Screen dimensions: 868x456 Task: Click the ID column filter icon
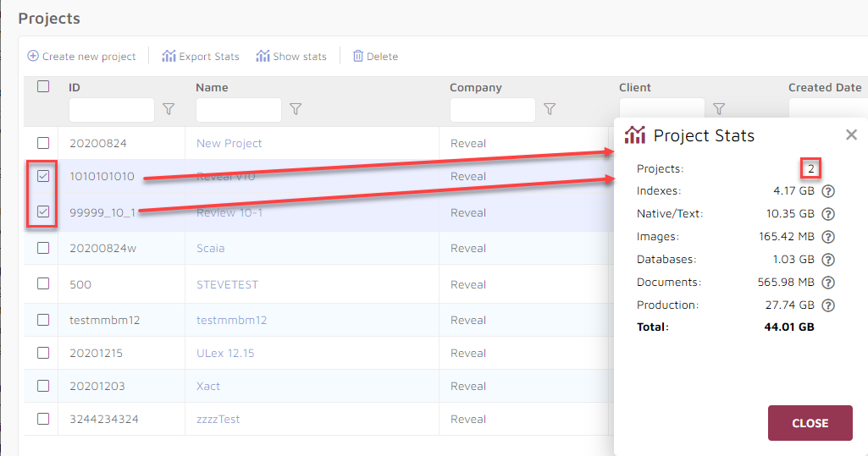pos(169,109)
